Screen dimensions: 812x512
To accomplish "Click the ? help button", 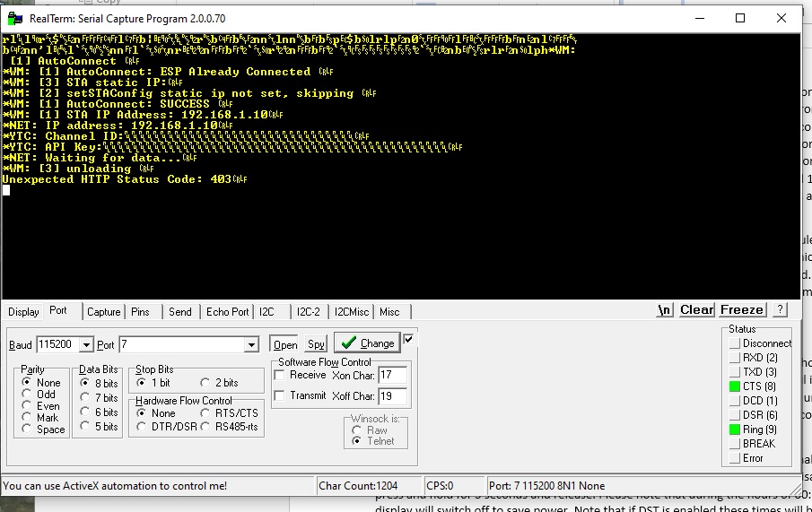I will pyautogui.click(x=780, y=309).
